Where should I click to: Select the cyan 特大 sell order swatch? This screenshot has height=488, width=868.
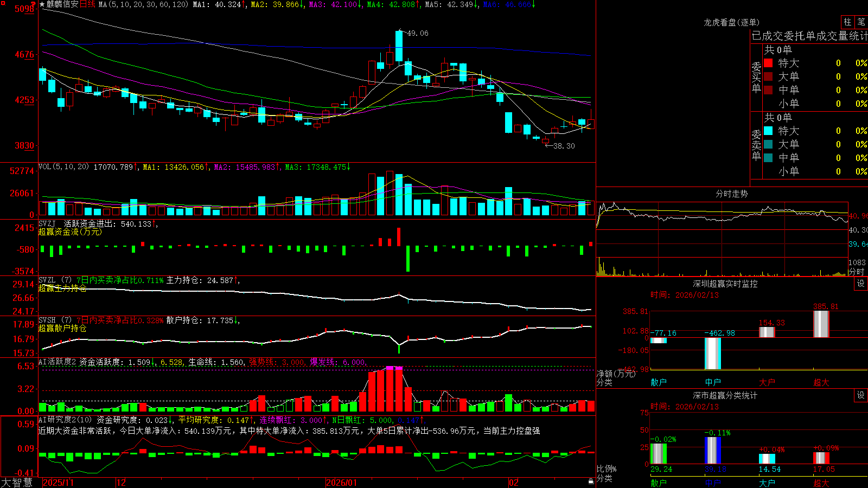pyautogui.click(x=768, y=131)
